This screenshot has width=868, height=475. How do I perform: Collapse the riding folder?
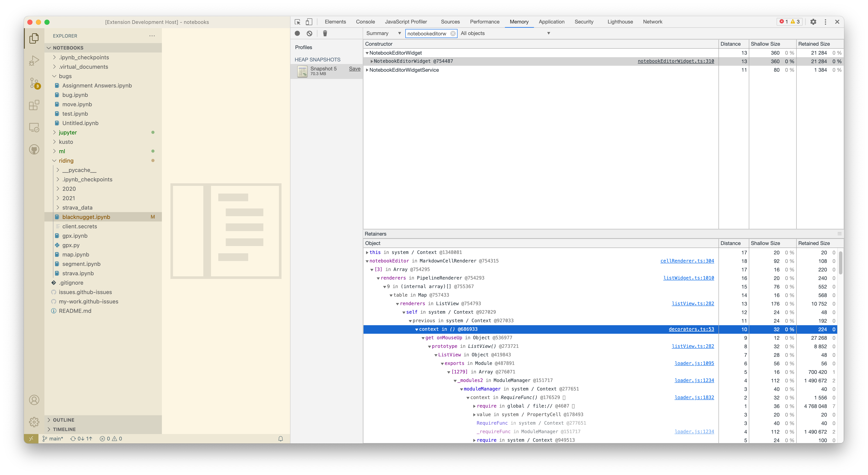click(x=54, y=161)
